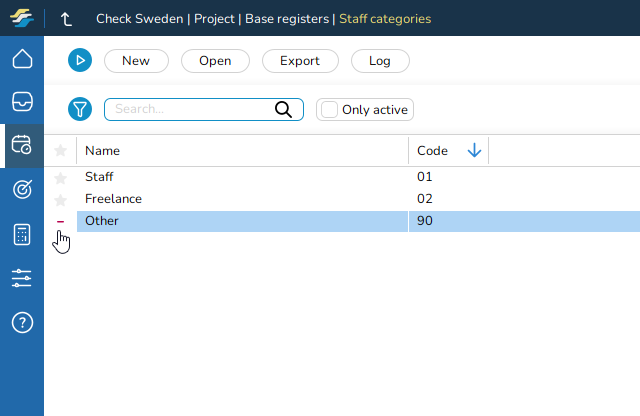Click the blue filter funnel icon
The height and width of the screenshot is (416, 640).
click(80, 109)
